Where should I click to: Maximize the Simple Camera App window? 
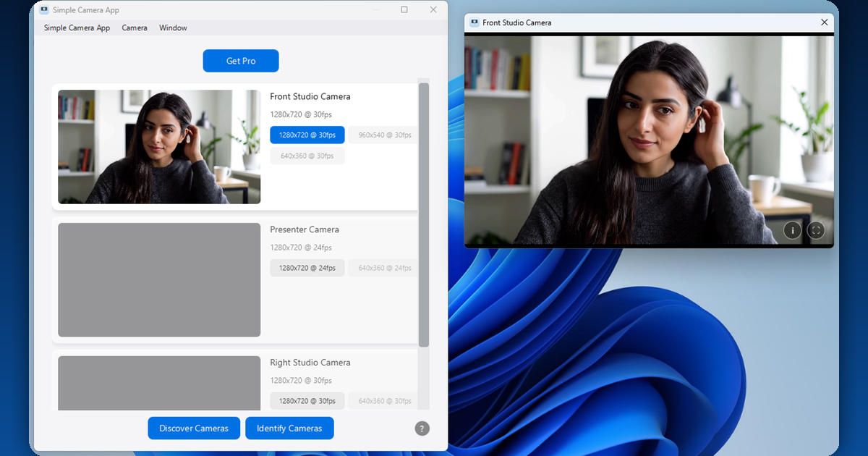404,9
